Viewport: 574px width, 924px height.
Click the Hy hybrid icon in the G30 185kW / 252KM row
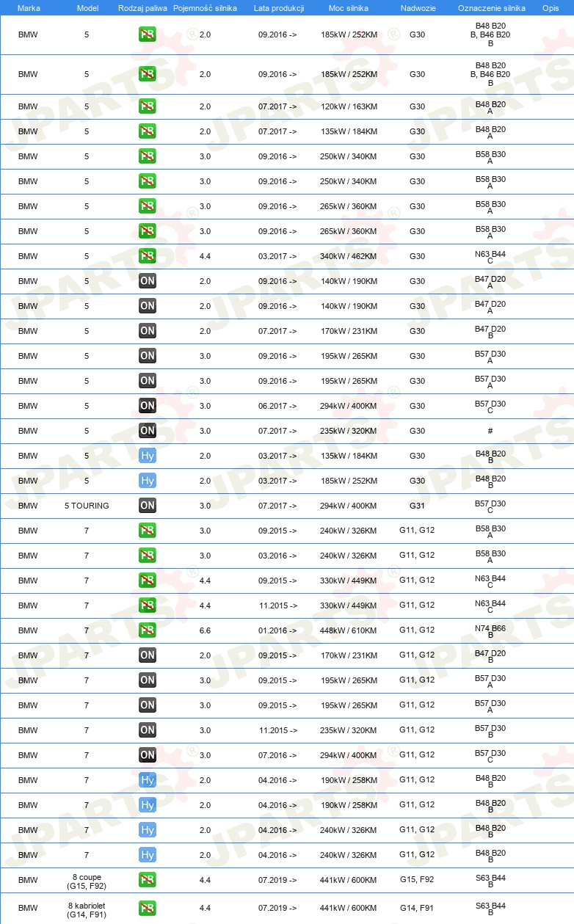click(x=148, y=481)
